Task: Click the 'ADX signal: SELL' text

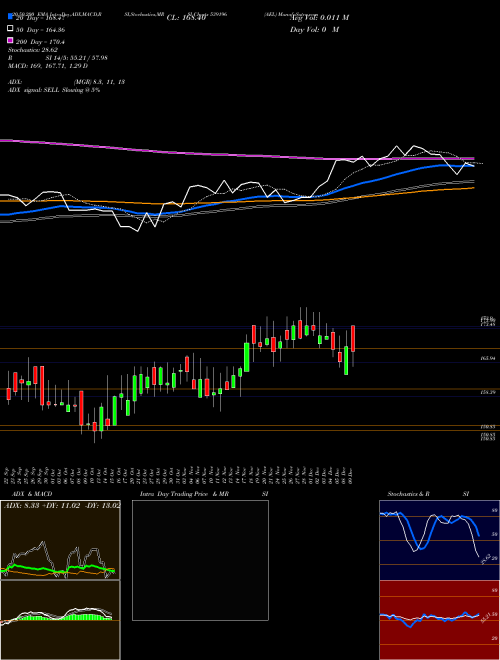Action: pyautogui.click(x=34, y=90)
